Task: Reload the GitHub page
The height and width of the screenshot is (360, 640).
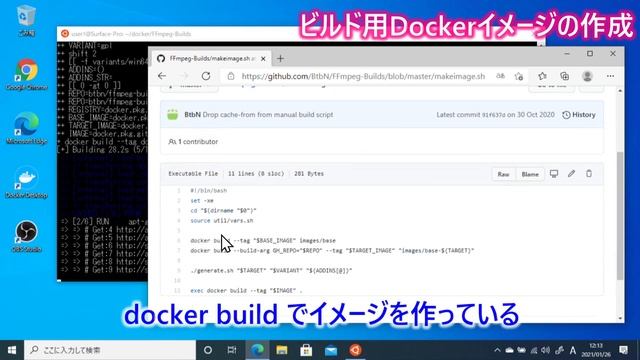Action: pos(206,76)
